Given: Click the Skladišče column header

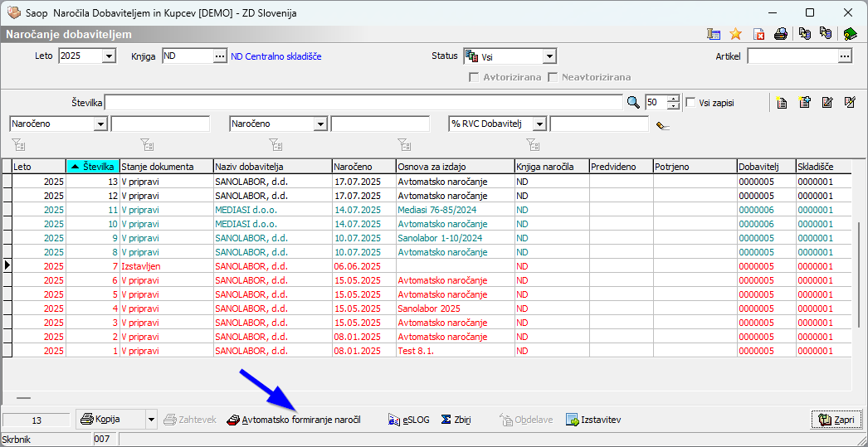Looking at the screenshot, I should tap(826, 166).
